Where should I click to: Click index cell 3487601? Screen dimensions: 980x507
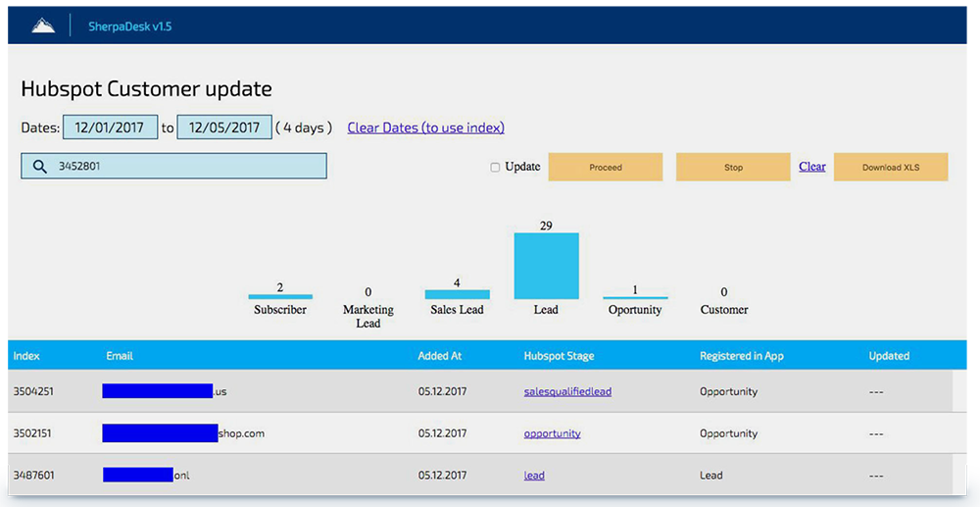(x=33, y=475)
